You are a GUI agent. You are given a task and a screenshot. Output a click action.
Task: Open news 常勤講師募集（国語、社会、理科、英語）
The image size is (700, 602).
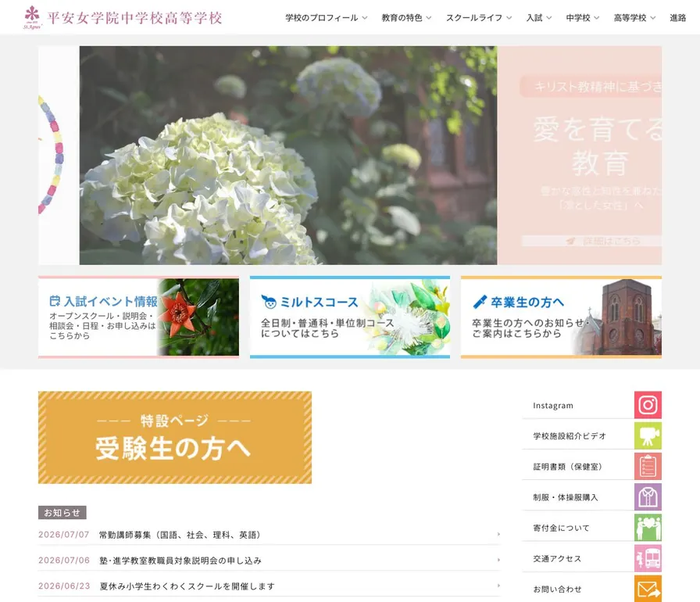click(180, 535)
